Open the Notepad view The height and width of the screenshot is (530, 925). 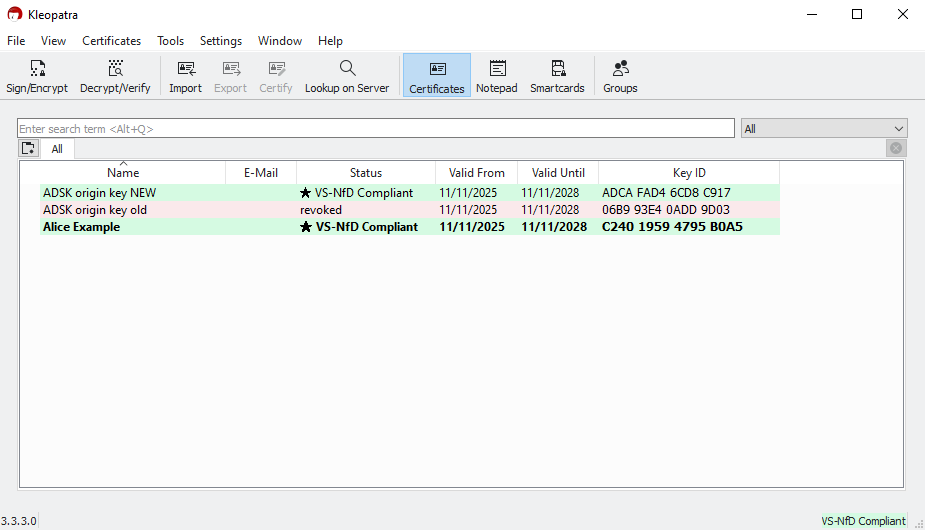pyautogui.click(x=497, y=76)
